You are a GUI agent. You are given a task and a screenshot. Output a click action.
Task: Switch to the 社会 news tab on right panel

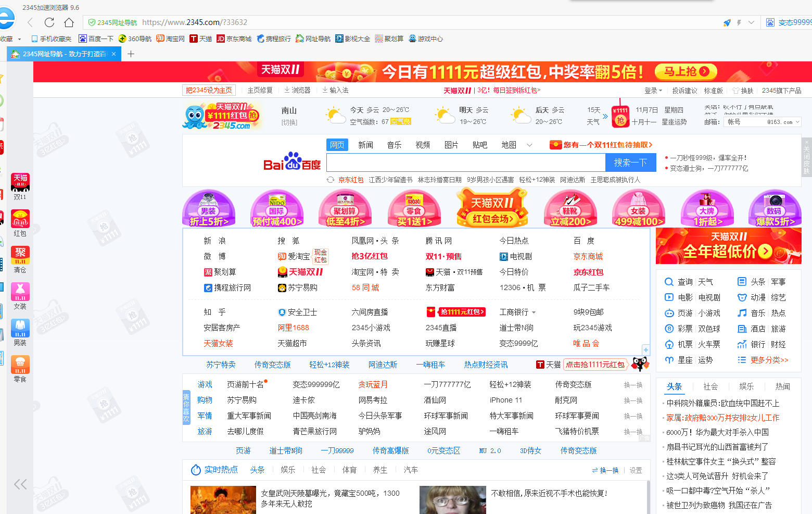(x=710, y=386)
